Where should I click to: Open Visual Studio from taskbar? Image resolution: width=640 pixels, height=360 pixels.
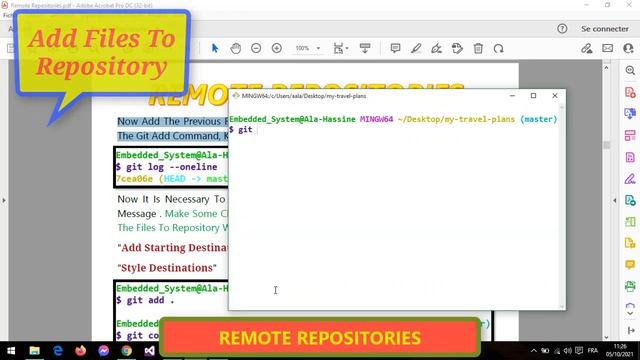(x=149, y=351)
